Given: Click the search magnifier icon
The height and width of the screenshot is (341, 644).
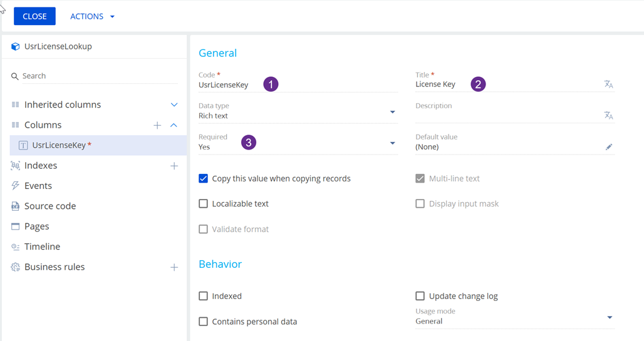Looking at the screenshot, I should click(15, 76).
